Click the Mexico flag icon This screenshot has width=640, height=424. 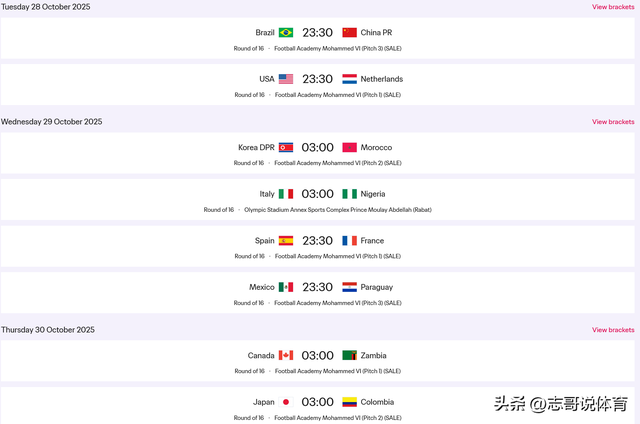tap(286, 287)
